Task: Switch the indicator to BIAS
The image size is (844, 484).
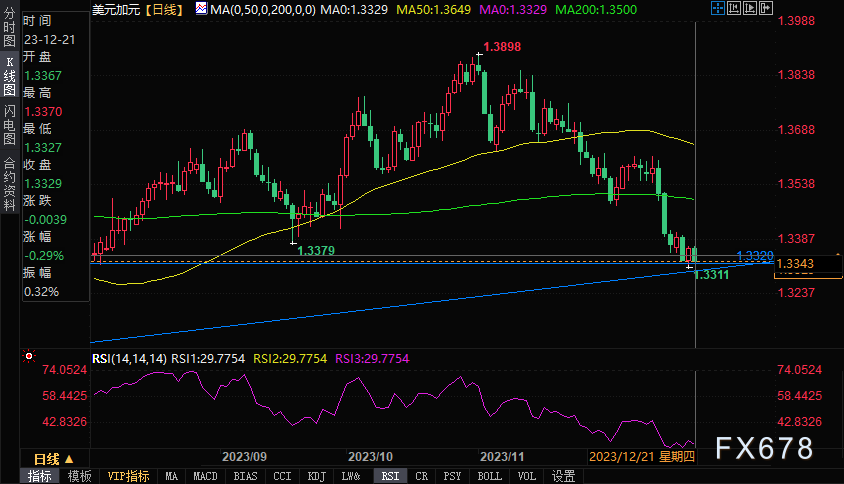Action: (245, 476)
